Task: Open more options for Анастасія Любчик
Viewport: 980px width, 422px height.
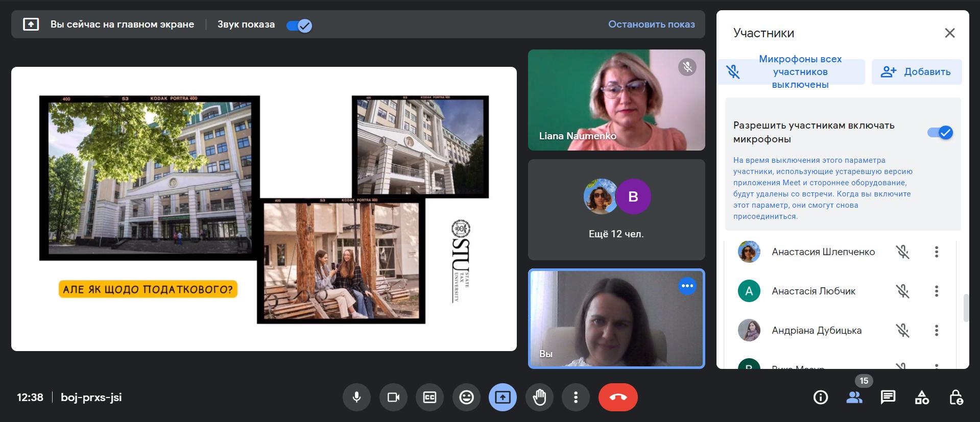Action: 937,291
